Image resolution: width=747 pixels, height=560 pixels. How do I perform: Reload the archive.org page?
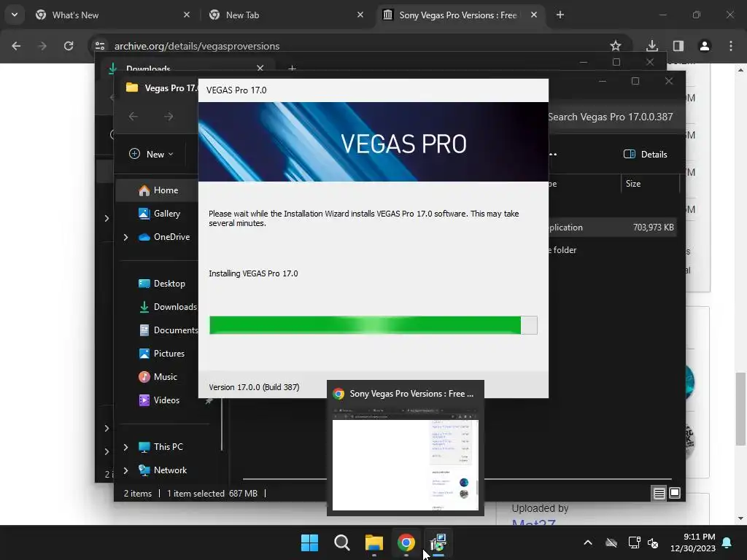[69, 46]
